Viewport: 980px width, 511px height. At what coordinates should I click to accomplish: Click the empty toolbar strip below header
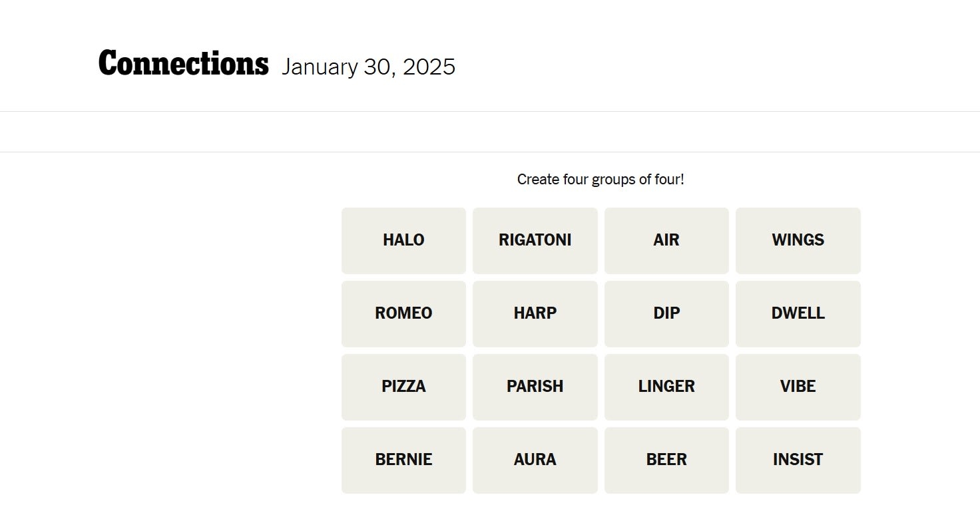490,132
